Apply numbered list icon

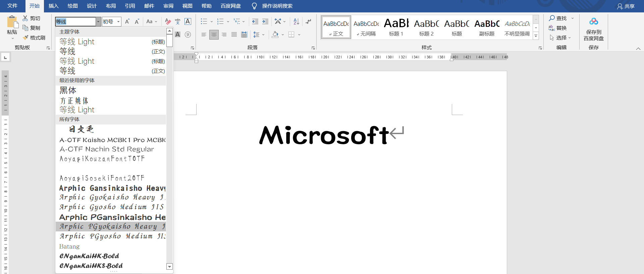click(220, 21)
